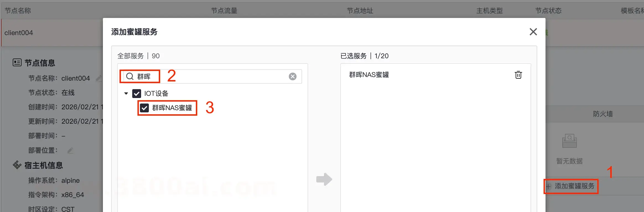Click the 添加蜜罐服务 button

[571, 186]
